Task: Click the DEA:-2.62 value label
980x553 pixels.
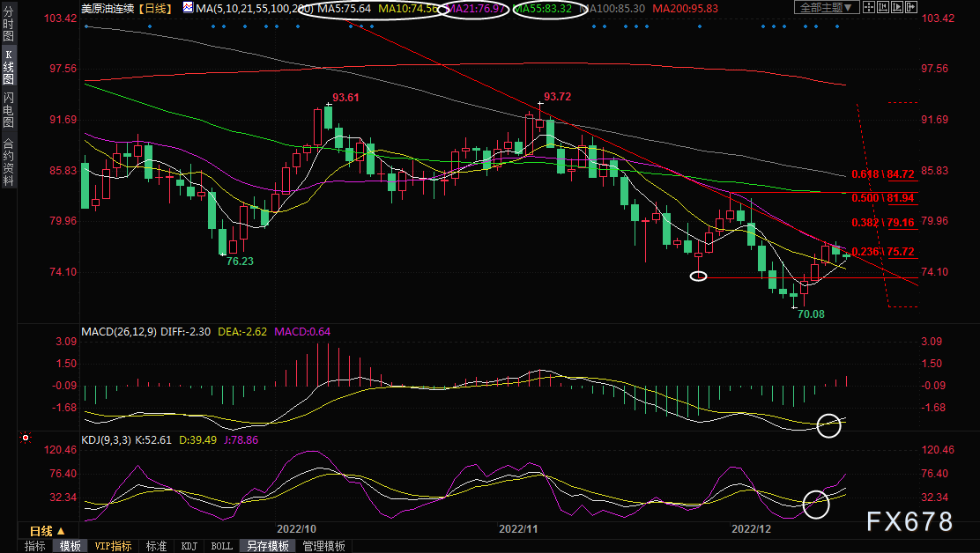Action: [242, 331]
